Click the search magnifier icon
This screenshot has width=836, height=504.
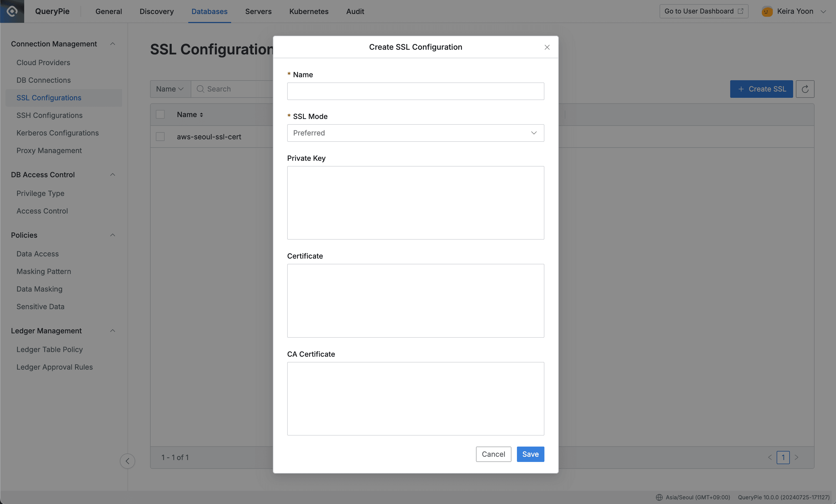tap(201, 89)
